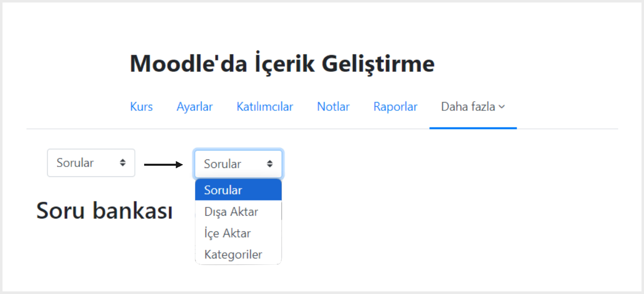Select Dışa Aktar from the list
The width and height of the screenshot is (644, 294).
click(x=231, y=212)
